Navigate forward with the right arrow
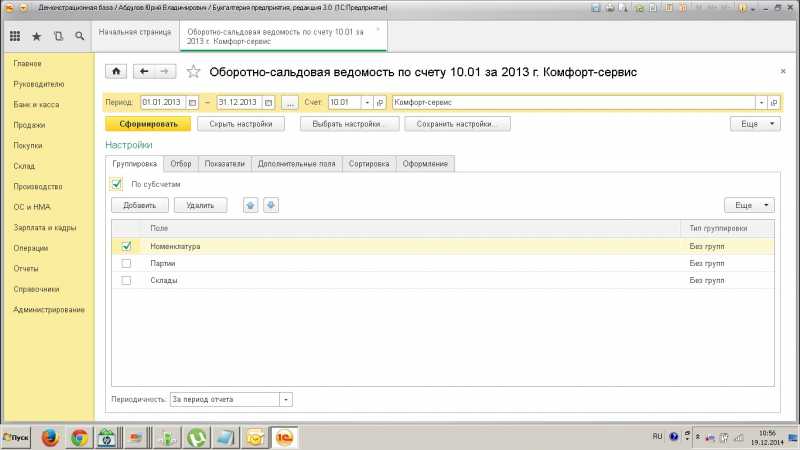800x450 pixels. (x=165, y=71)
